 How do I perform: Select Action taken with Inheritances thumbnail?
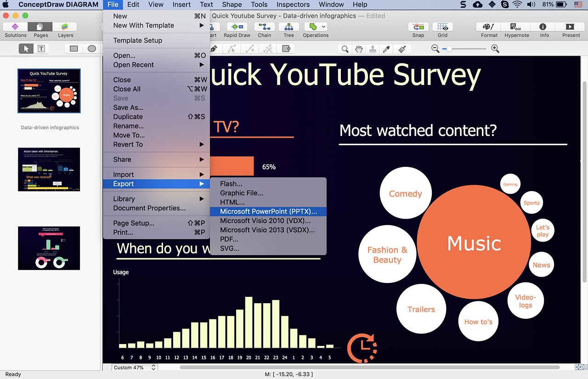pos(49,170)
